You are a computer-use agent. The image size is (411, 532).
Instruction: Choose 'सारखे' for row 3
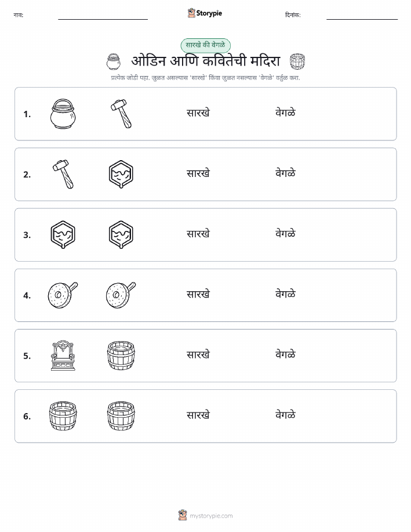pyautogui.click(x=198, y=234)
